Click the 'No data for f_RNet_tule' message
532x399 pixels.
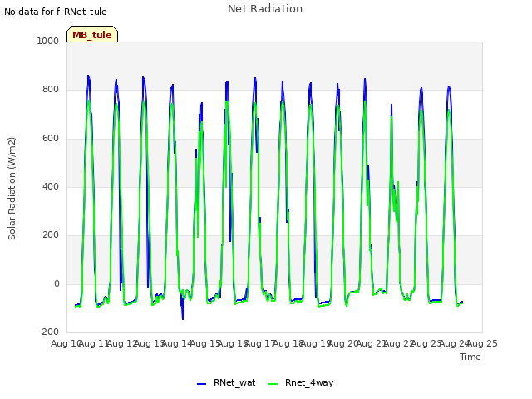56,12
